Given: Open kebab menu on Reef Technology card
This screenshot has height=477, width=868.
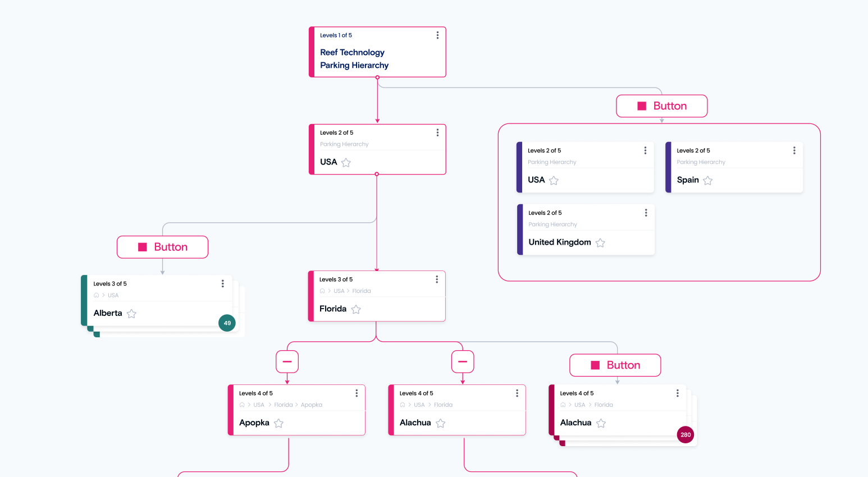Looking at the screenshot, I should click(437, 35).
